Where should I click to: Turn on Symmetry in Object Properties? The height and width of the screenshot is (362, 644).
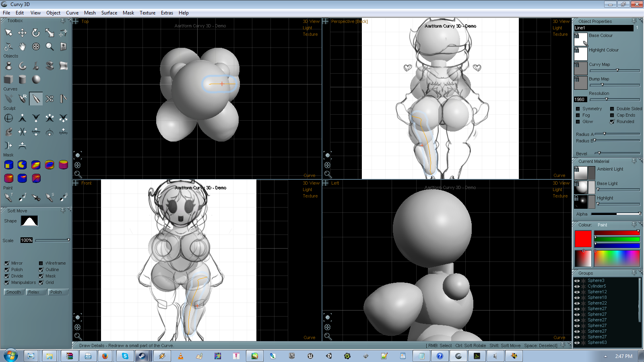pos(578,109)
